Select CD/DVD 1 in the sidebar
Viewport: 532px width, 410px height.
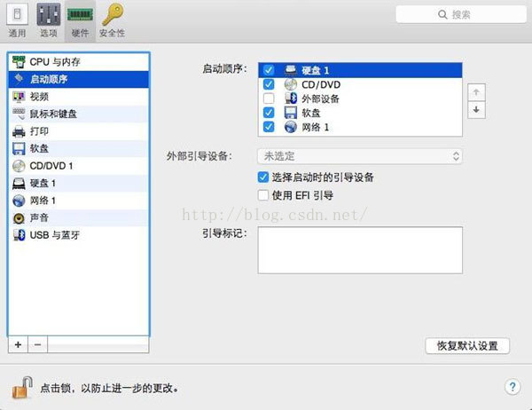pyautogui.click(x=78, y=166)
